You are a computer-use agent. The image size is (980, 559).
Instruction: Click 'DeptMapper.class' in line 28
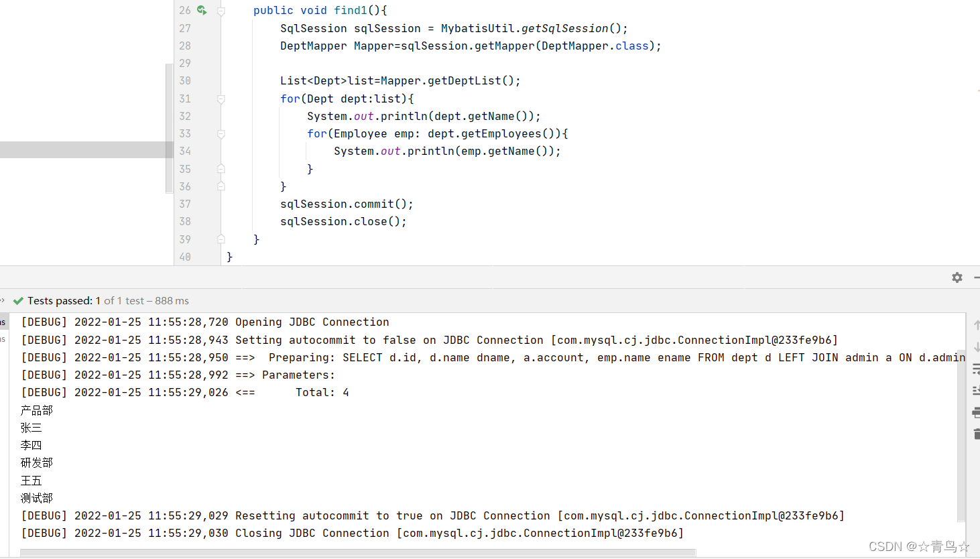(595, 46)
